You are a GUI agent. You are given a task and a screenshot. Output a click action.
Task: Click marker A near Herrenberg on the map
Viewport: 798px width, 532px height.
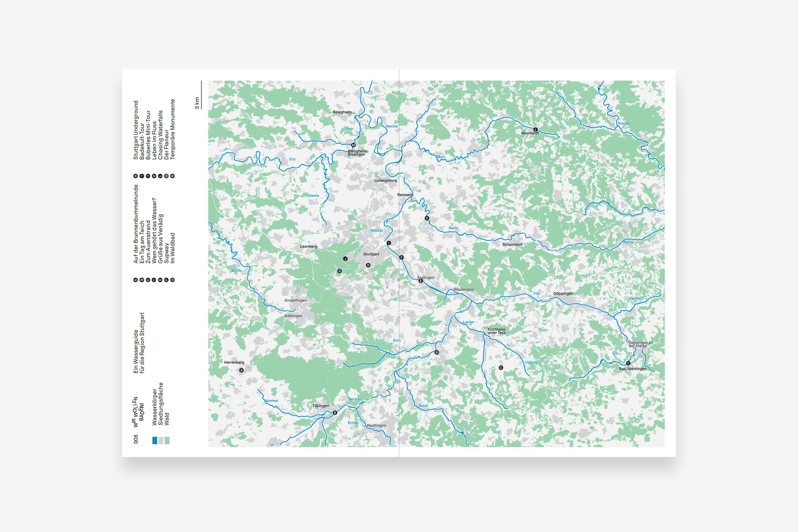(x=241, y=370)
